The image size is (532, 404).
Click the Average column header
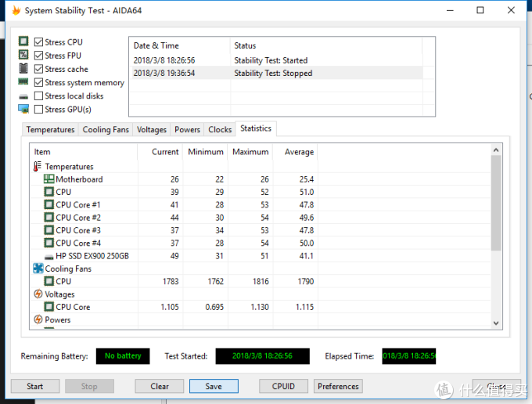[x=296, y=152]
